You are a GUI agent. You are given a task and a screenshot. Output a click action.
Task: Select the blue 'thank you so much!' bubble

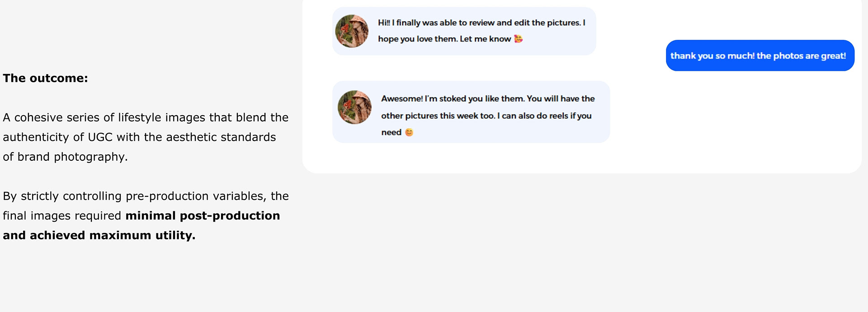(x=759, y=56)
